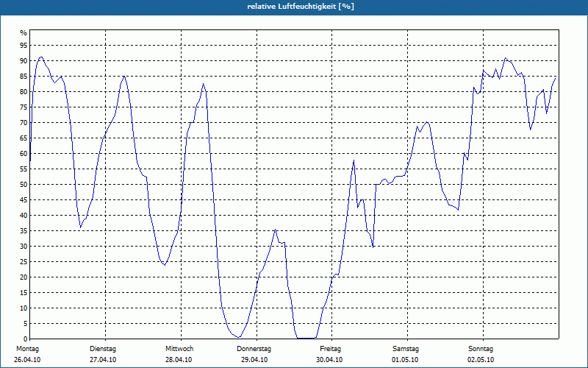
Task: Click the 'Montag' day label
Action: click(27, 349)
